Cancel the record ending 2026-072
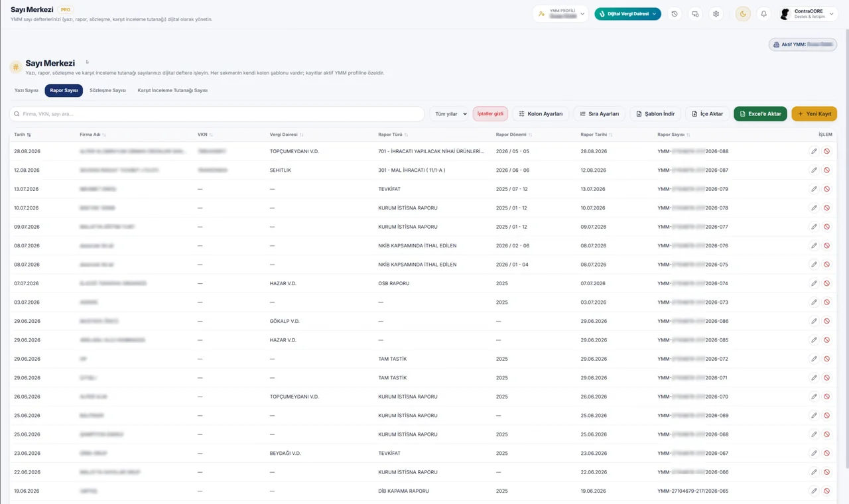Screen dimensions: 849x504 pos(826,359)
